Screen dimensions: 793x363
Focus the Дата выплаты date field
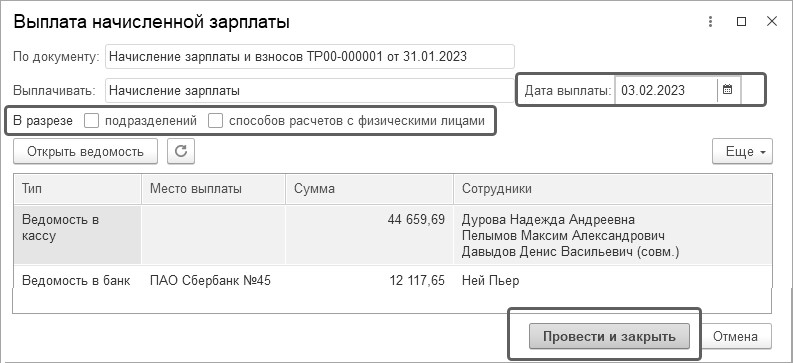point(666,90)
